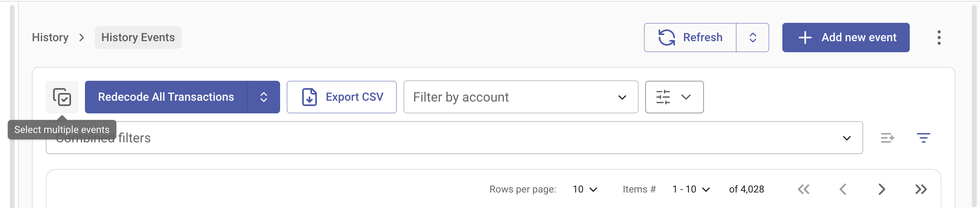Screen dimensions: 980x208
Task: Expand the Redecode options arrow toggle
Action: [264, 97]
